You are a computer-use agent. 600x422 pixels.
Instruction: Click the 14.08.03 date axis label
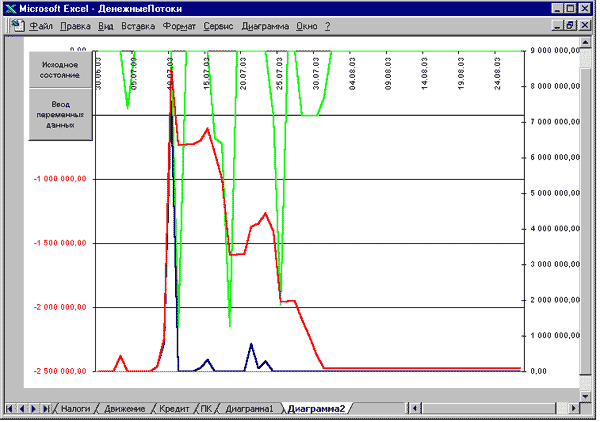(425, 73)
